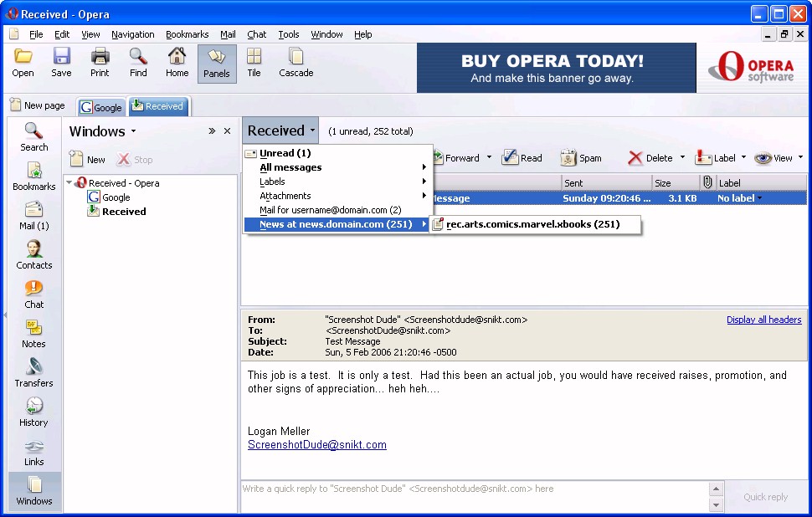The height and width of the screenshot is (517, 812).
Task: Click the Open toolbar icon
Action: (23, 63)
